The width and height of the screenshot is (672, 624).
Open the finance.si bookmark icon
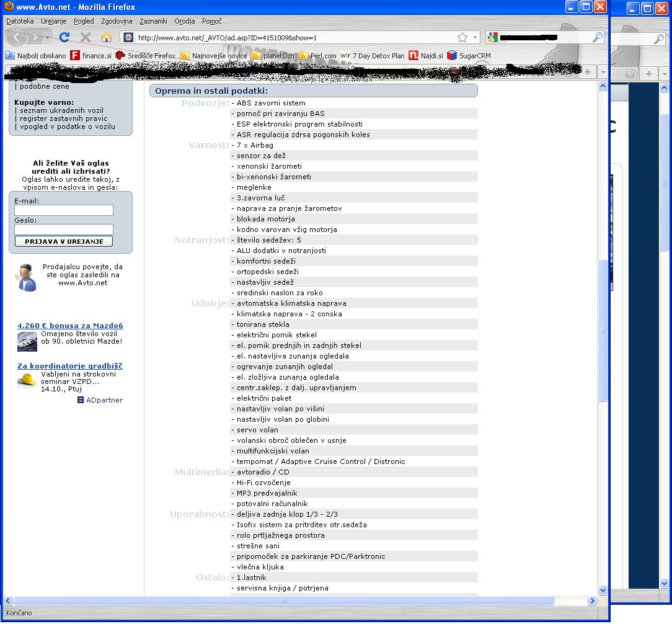click(75, 56)
